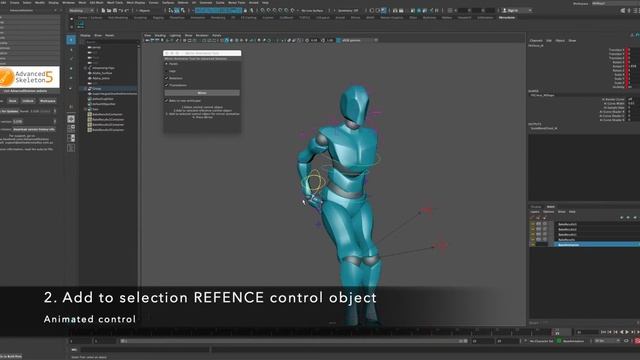This screenshot has height=360, width=640.
Task: Click the Undock button in Advanced Skeleton panel
Action: [28, 101]
